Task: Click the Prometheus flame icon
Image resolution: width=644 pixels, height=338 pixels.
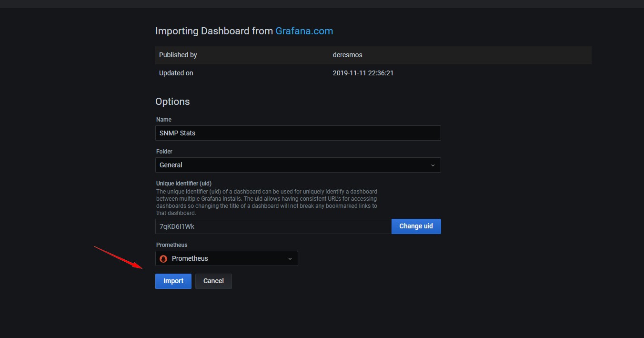Action: 163,258
